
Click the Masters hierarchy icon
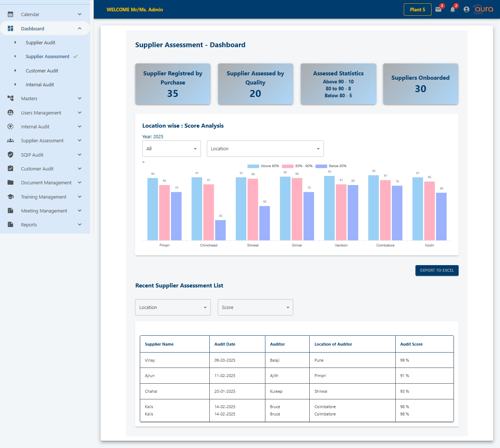11,98
